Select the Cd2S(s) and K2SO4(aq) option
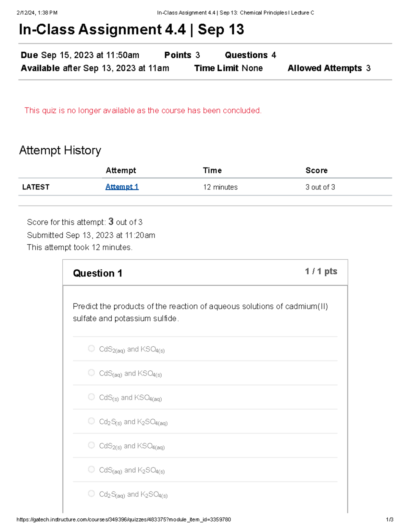 pyautogui.click(x=91, y=421)
